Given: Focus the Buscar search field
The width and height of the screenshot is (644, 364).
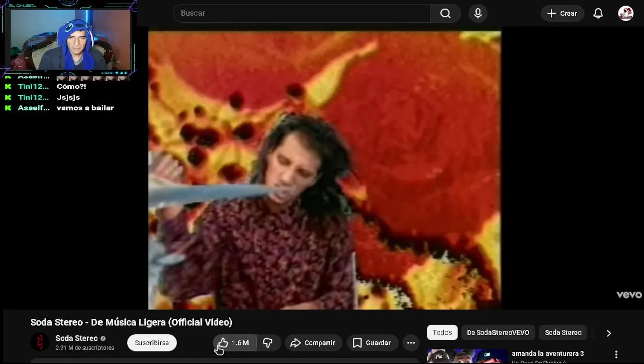Looking at the screenshot, I should click(302, 13).
